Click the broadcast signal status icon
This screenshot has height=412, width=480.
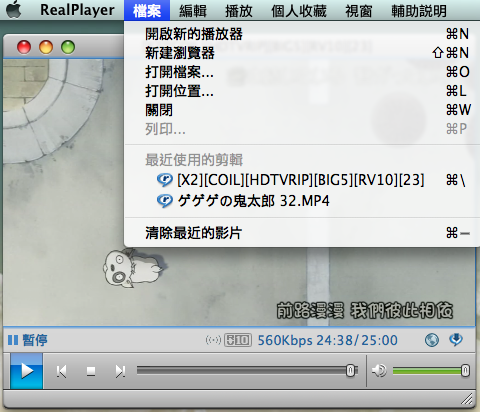213,340
